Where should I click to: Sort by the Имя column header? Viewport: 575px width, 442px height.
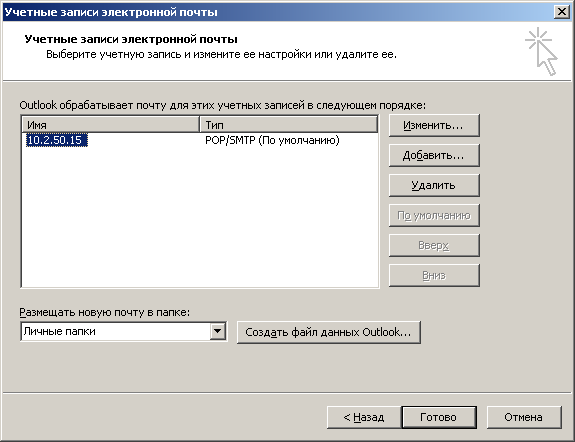coord(111,125)
